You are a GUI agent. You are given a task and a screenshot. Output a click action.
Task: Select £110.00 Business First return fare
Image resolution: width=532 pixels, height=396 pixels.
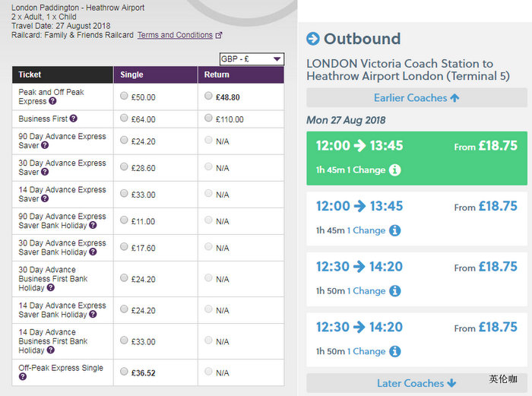[x=209, y=119]
